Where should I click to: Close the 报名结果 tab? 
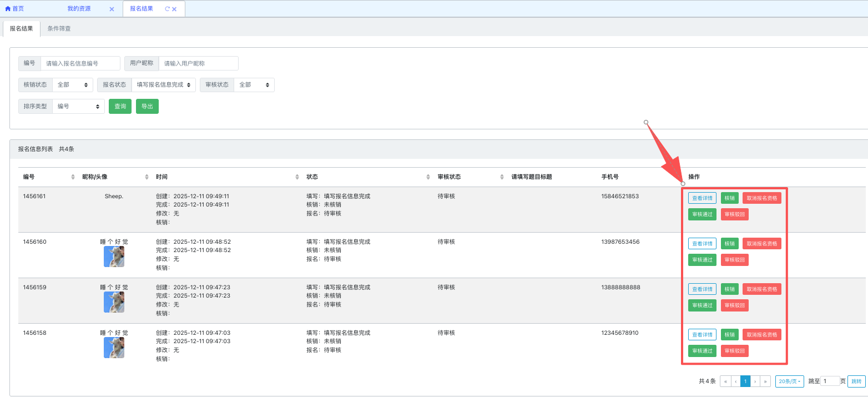pyautogui.click(x=174, y=9)
